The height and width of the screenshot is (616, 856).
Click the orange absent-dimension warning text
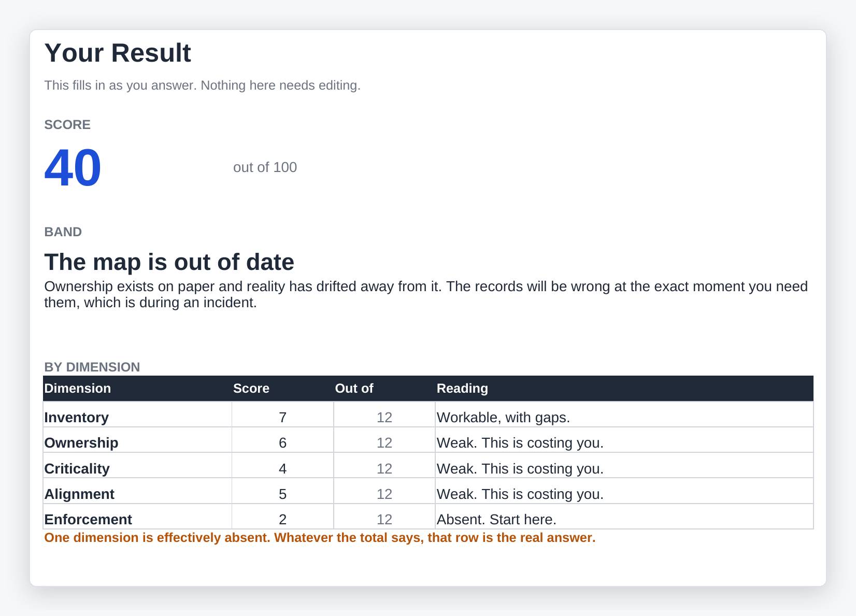(x=320, y=538)
